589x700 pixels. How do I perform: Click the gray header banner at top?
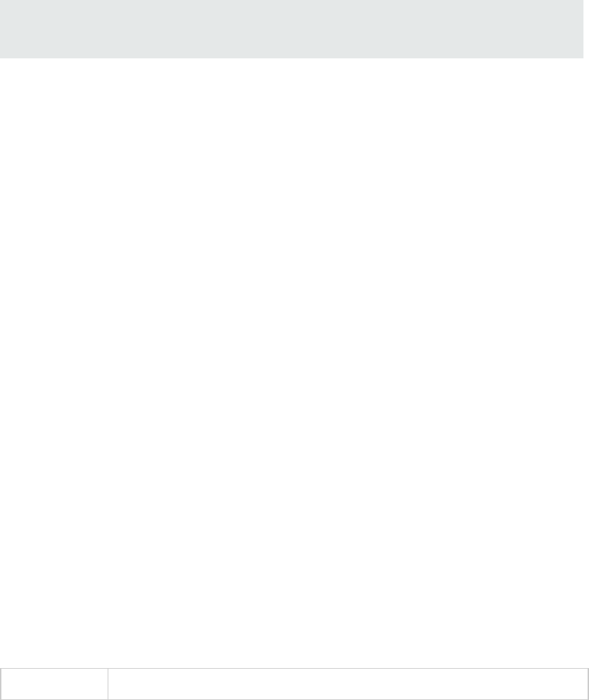point(292,29)
